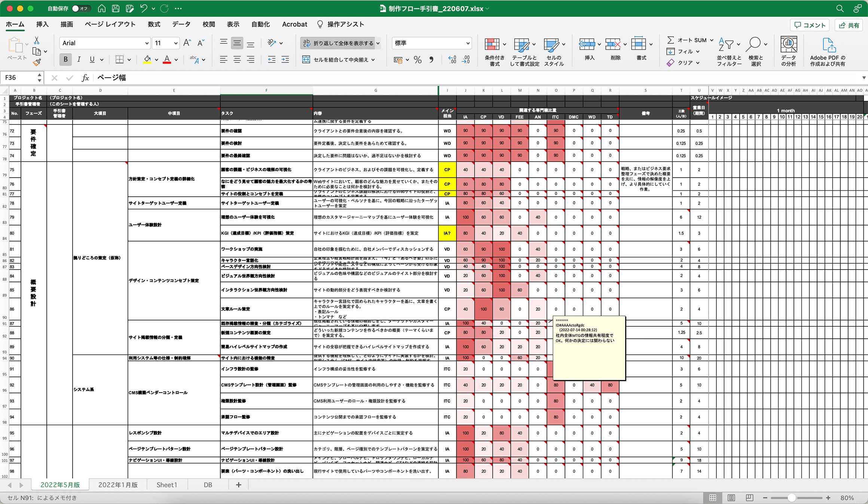This screenshot has height=504, width=868.
Task: Click the Share button
Action: 849,25
